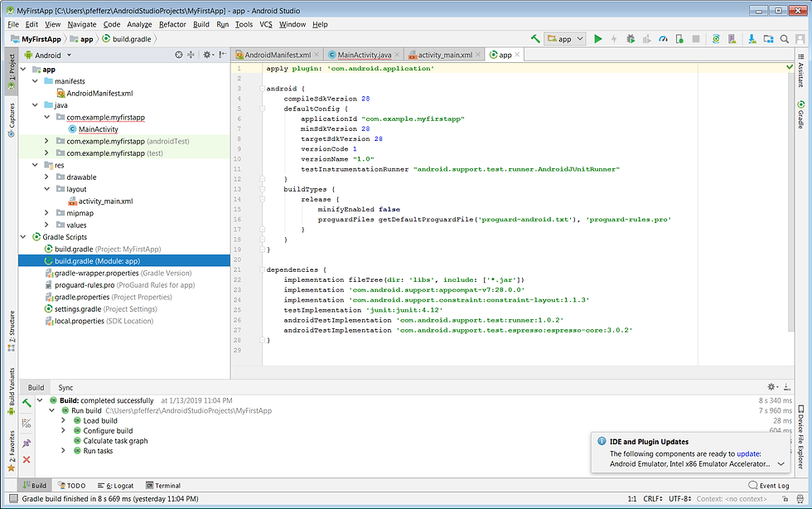This screenshot has width=812, height=509.
Task: Open the AVD Manager icon
Action: 732,38
